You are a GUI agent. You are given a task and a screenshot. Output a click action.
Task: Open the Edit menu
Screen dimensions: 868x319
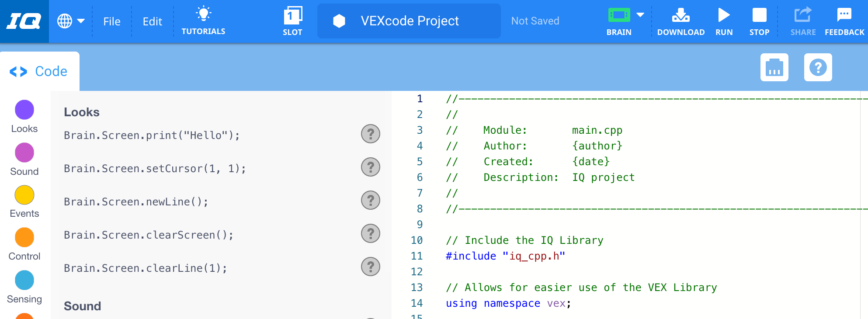click(x=152, y=21)
